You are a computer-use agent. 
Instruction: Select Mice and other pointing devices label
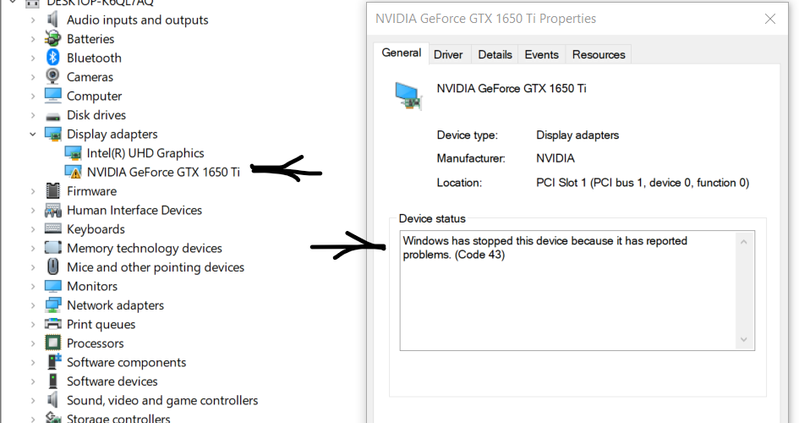point(155,267)
